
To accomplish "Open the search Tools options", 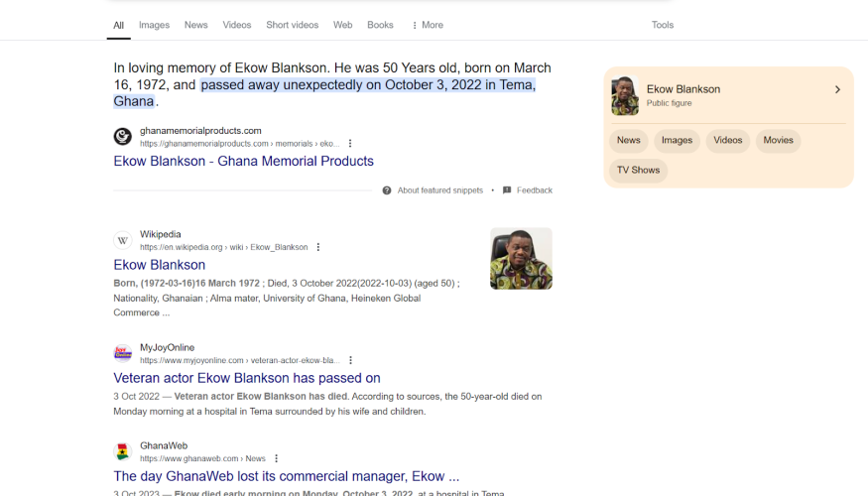I will pos(662,25).
